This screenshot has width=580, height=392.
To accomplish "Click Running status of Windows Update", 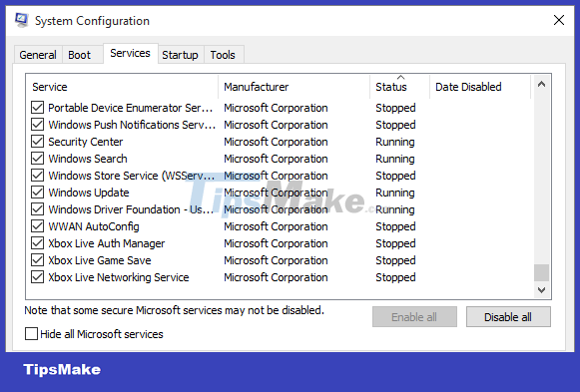I will coord(395,193).
